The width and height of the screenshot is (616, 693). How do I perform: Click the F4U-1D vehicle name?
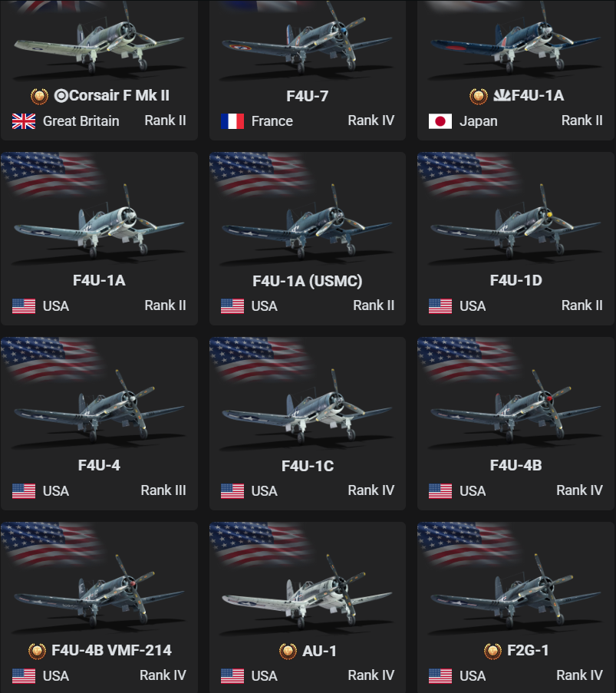click(516, 280)
